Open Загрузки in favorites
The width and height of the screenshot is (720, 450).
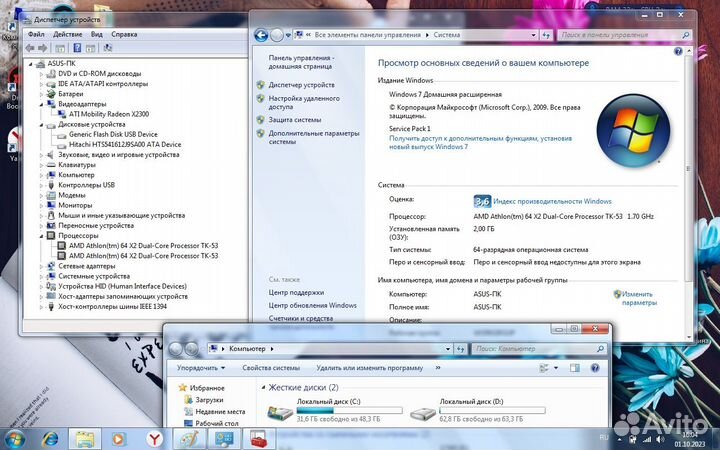click(209, 400)
